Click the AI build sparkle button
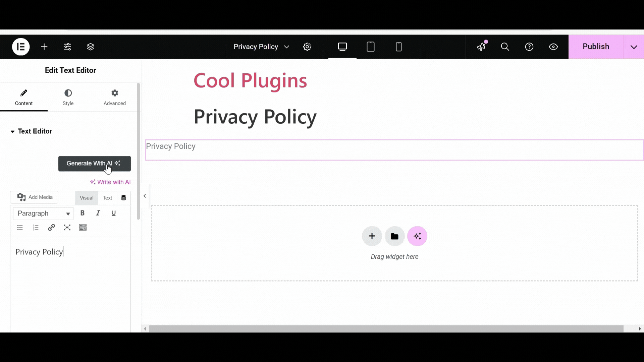The width and height of the screenshot is (644, 362). [417, 236]
